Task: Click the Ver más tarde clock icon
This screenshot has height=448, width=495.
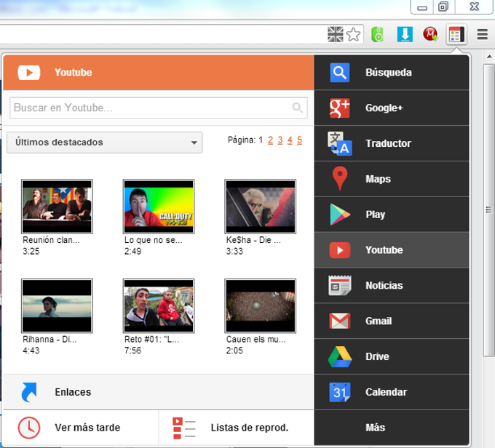Action: tap(28, 428)
